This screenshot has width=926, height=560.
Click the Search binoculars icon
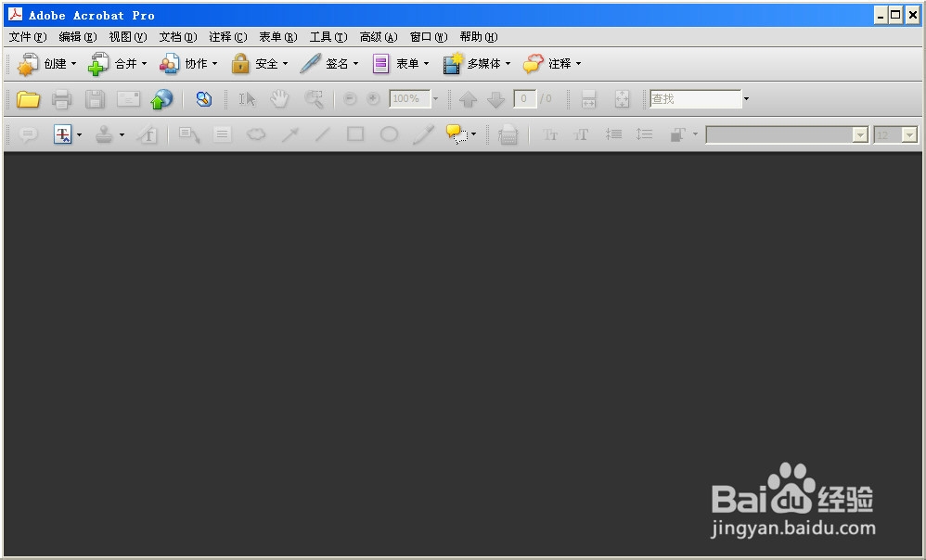pos(204,99)
